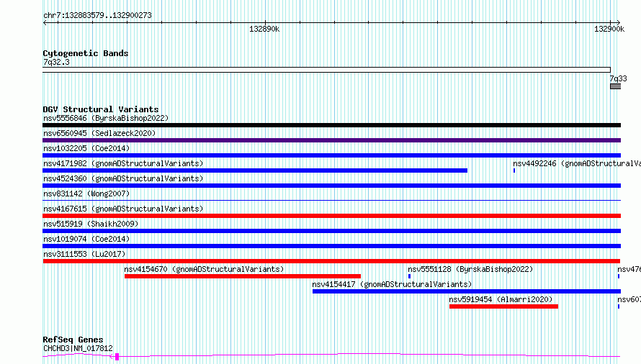This screenshot has width=641, height=364.
Task: Click the magenta CHCHD3 exon block
Action: click(x=117, y=357)
